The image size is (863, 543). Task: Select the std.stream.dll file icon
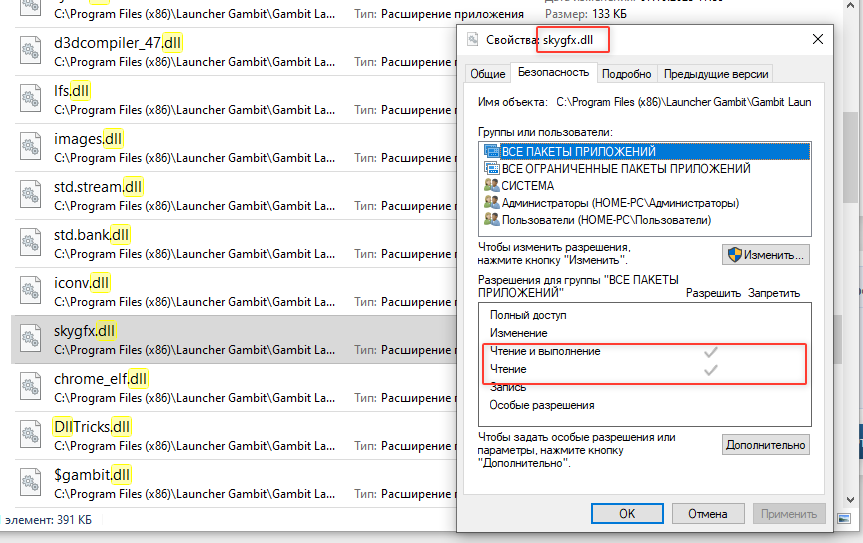[x=30, y=195]
